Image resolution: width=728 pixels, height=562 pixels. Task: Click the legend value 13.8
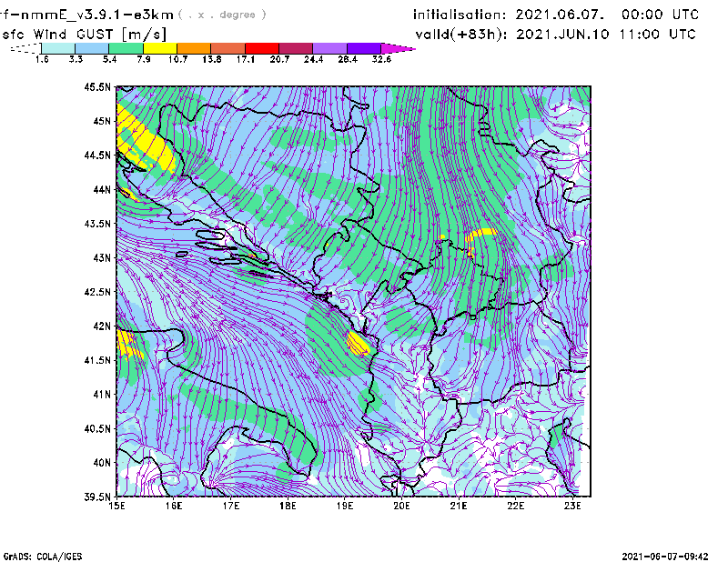[212, 59]
